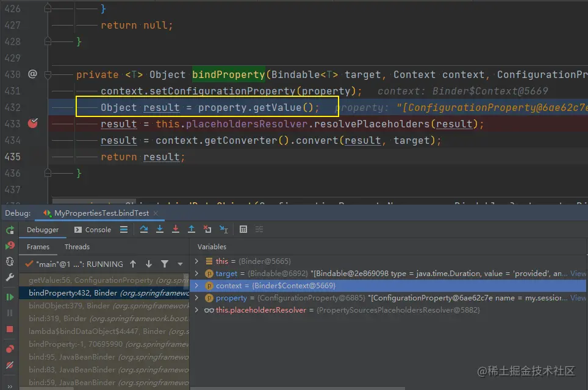Close the MyPropertiesTest.bindTest tab
This screenshot has width=588, height=390.
point(156,213)
